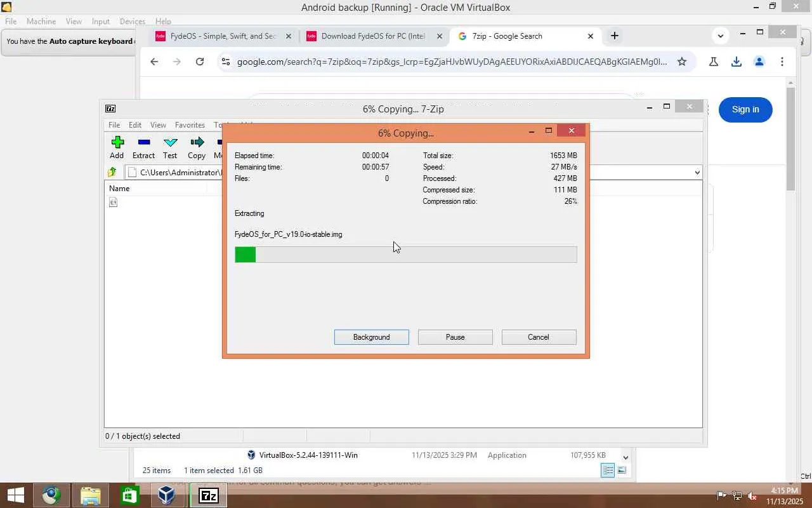Click the '0 / 1 object(s) selected' status text

tap(143, 436)
